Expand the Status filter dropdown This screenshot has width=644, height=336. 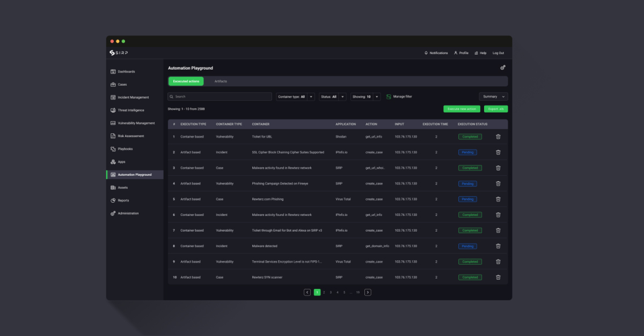(342, 96)
